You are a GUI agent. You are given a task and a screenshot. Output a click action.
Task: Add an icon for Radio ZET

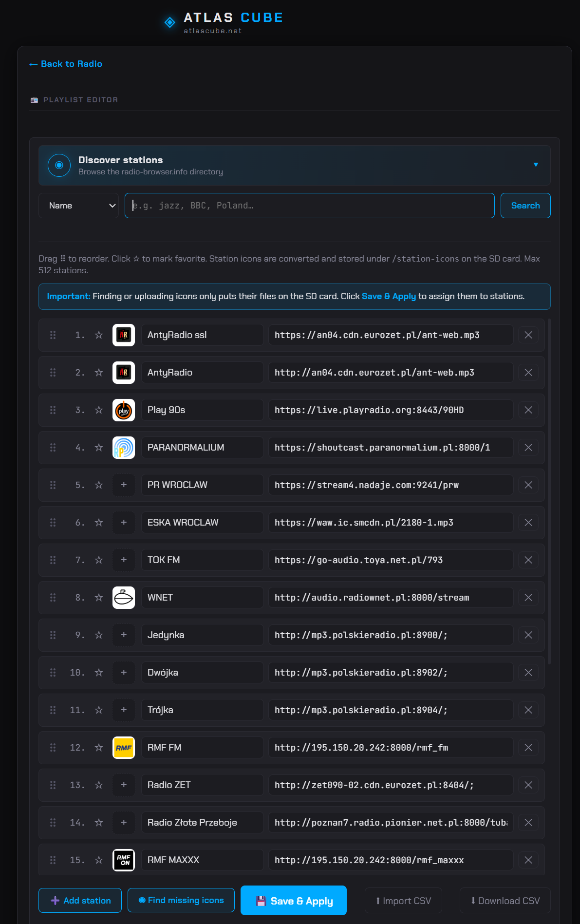[x=124, y=785]
